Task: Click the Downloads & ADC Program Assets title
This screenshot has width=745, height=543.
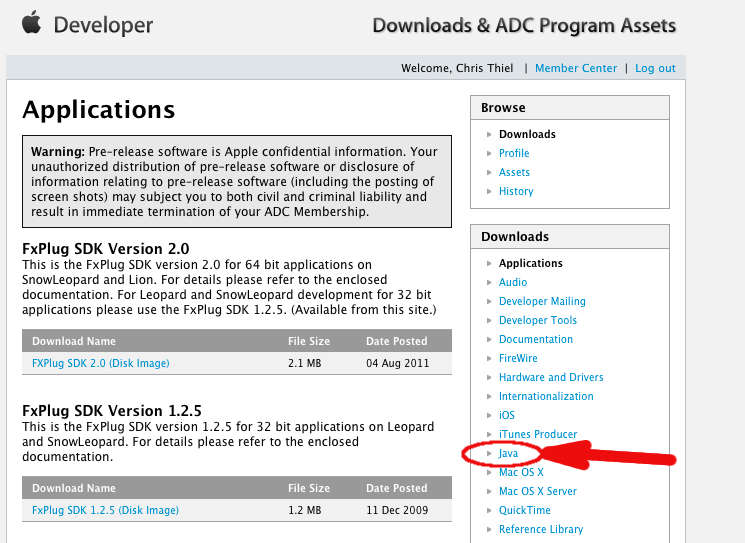Action: coord(524,26)
